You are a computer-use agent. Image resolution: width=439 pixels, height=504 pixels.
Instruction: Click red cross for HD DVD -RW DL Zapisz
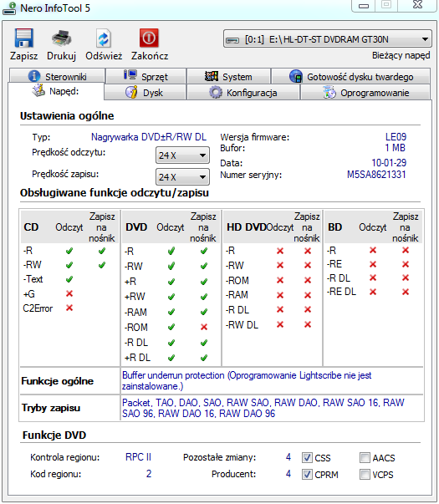pos(308,324)
